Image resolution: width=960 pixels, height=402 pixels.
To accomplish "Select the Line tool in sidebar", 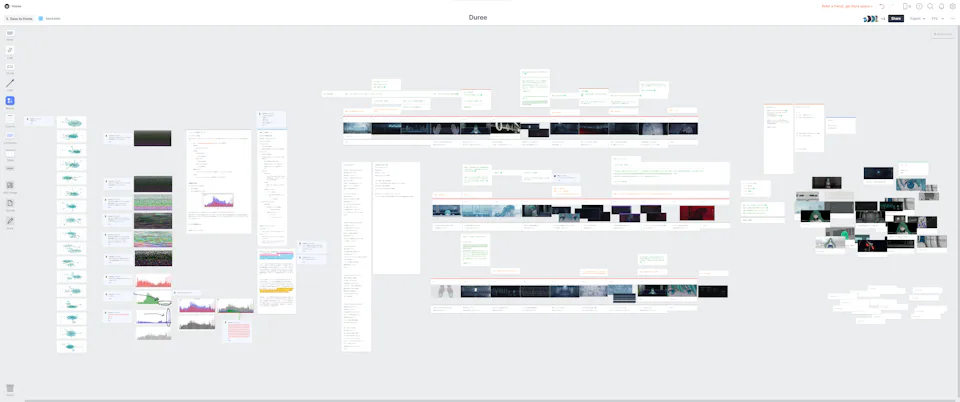I will click(x=10, y=83).
